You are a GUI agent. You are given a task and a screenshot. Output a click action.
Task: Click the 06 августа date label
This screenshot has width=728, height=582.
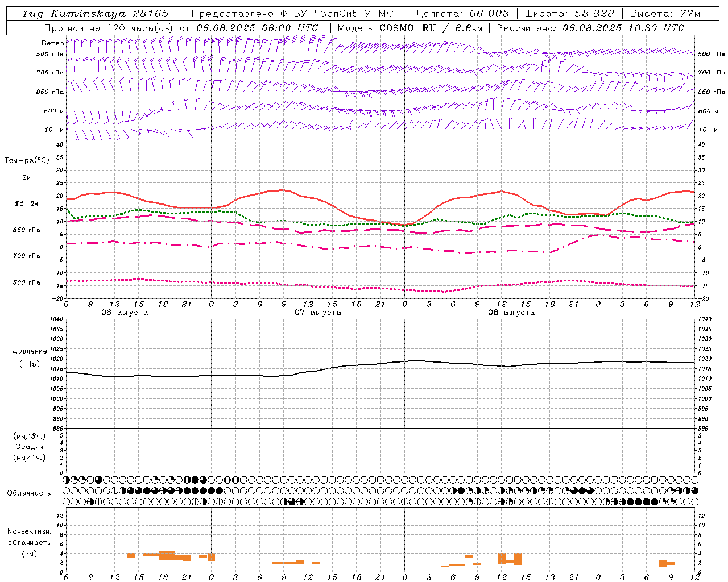125,313
